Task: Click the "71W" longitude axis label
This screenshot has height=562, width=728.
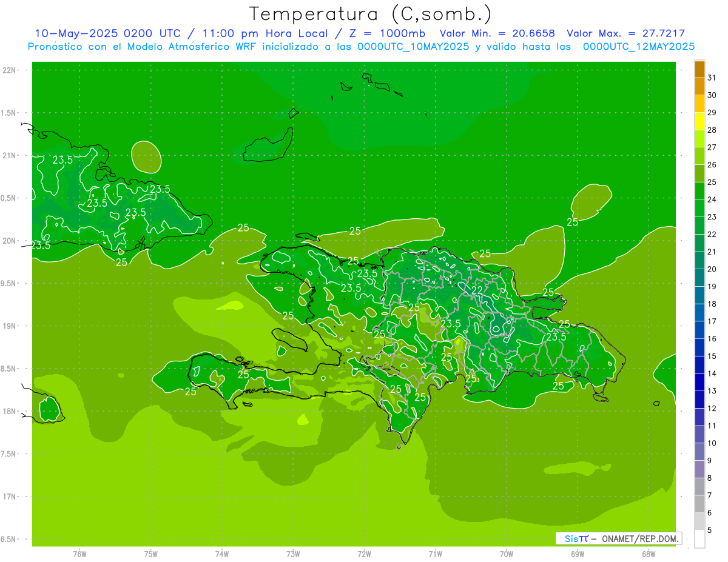Action: click(x=435, y=554)
